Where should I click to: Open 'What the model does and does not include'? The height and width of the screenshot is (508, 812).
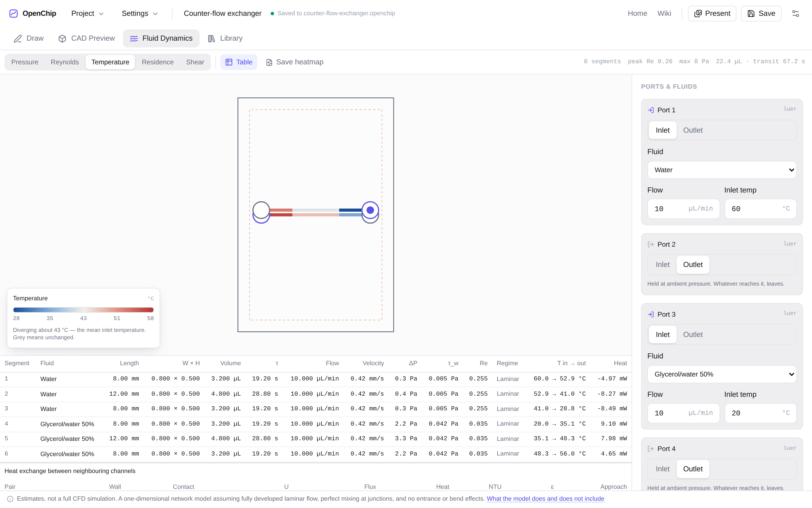coord(545,499)
